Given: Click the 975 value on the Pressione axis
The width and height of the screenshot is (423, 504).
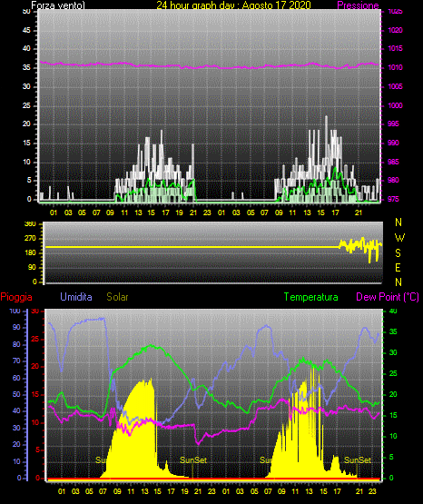Looking at the screenshot, I should click(x=393, y=199).
